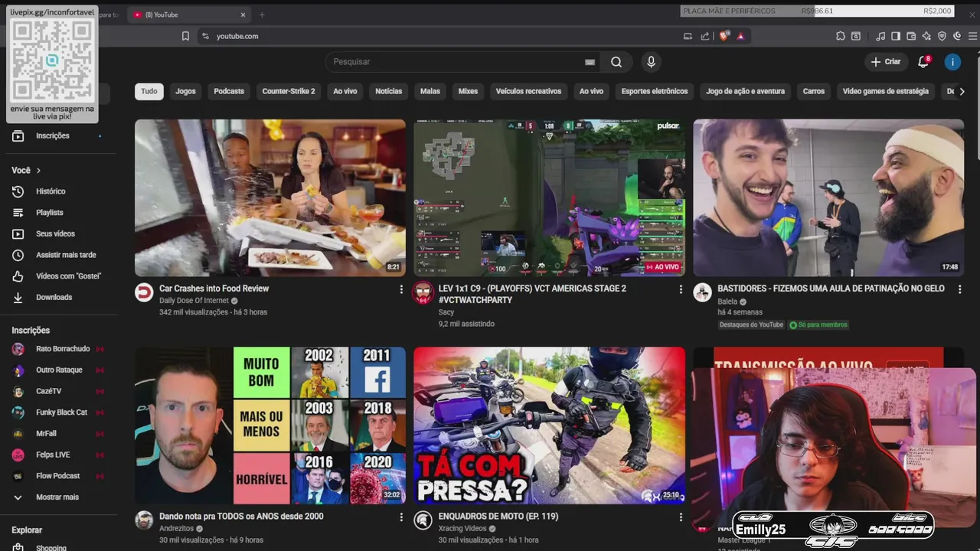Open the on-screen keyboard icon in search box

[x=590, y=62]
